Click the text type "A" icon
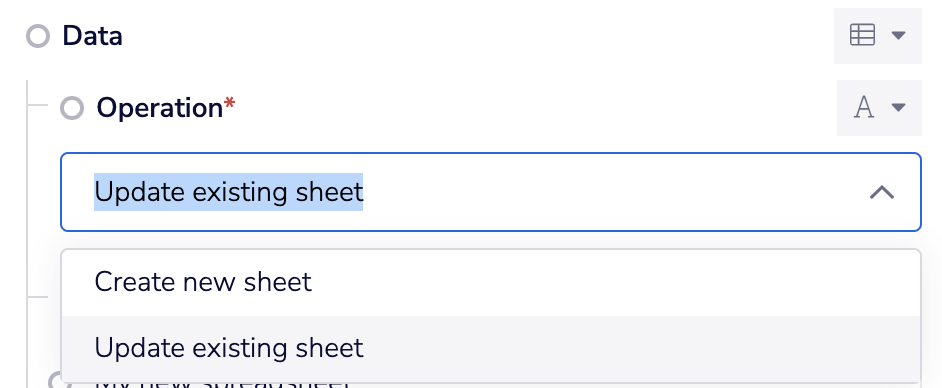 coord(864,108)
